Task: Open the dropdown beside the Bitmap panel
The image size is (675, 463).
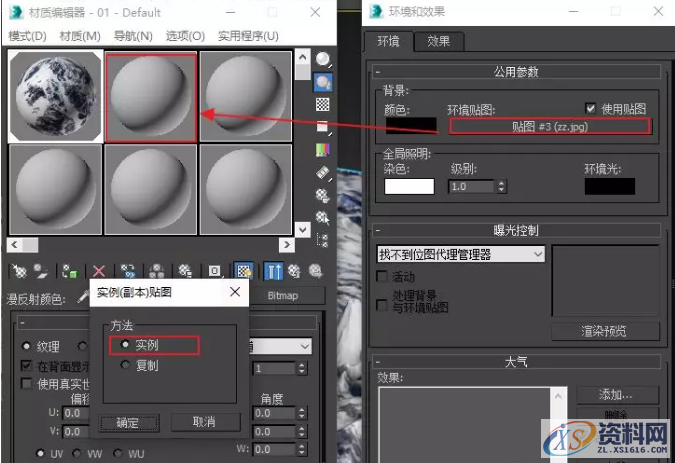Action: point(305,346)
